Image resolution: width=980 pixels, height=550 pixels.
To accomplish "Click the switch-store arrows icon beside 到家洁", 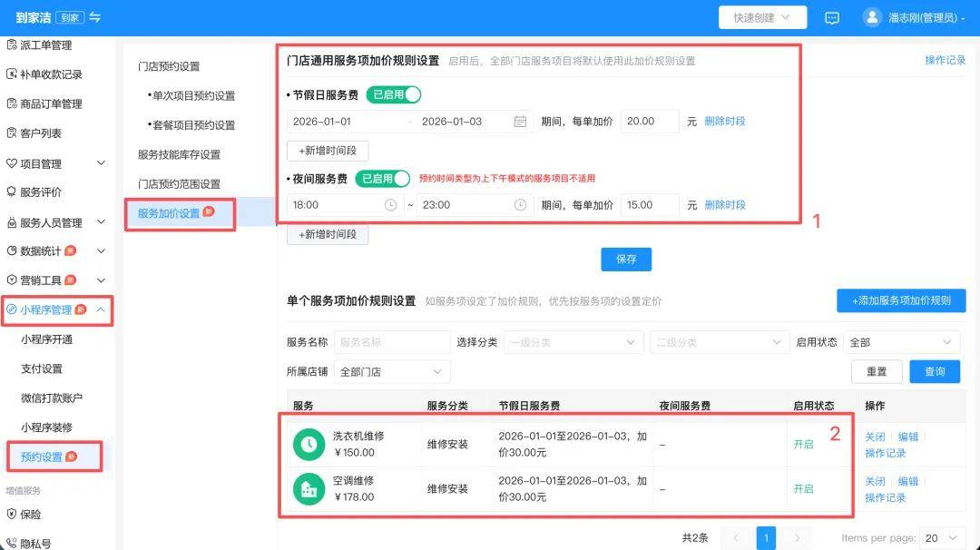I will (95, 18).
